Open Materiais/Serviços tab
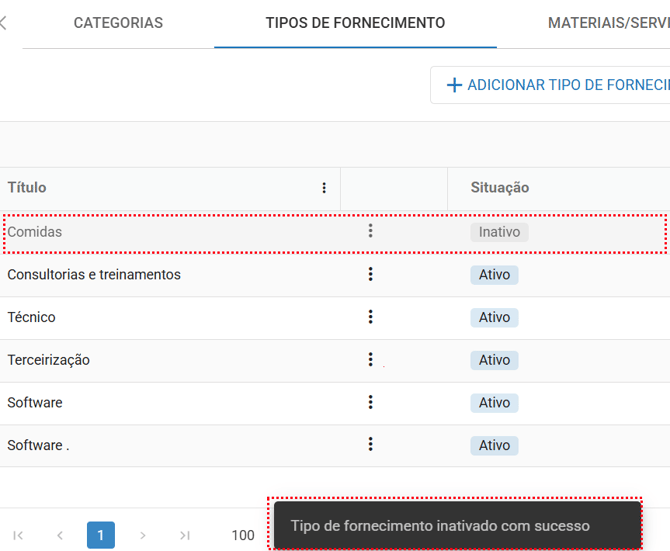670x551 pixels. [608, 23]
